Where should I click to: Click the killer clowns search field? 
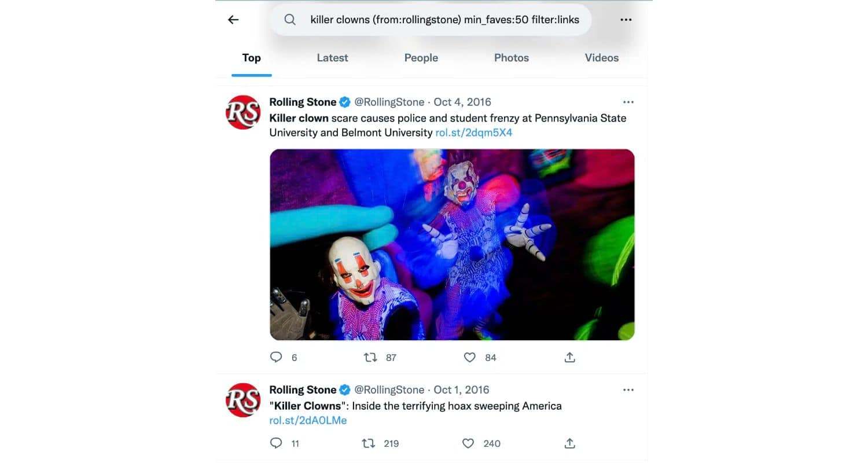(x=431, y=20)
